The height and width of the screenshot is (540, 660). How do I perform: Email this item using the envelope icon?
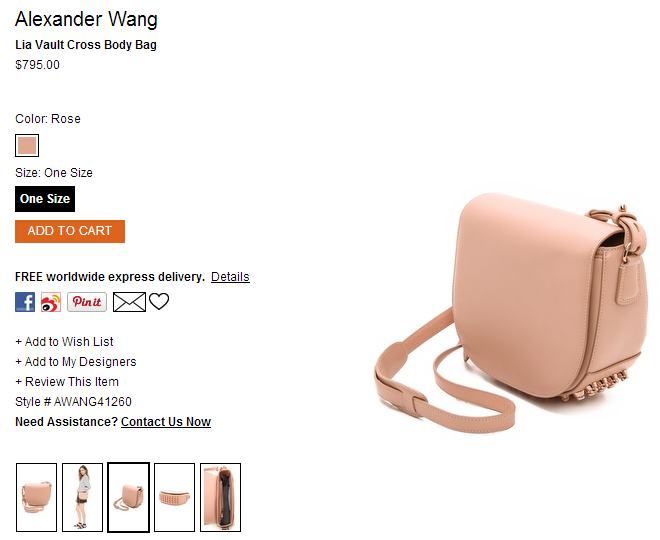click(129, 302)
